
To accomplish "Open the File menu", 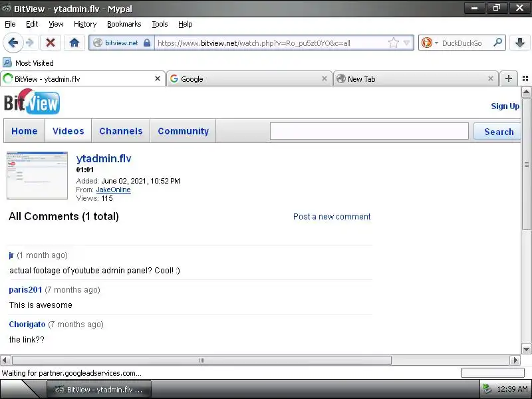I will pyautogui.click(x=10, y=24).
